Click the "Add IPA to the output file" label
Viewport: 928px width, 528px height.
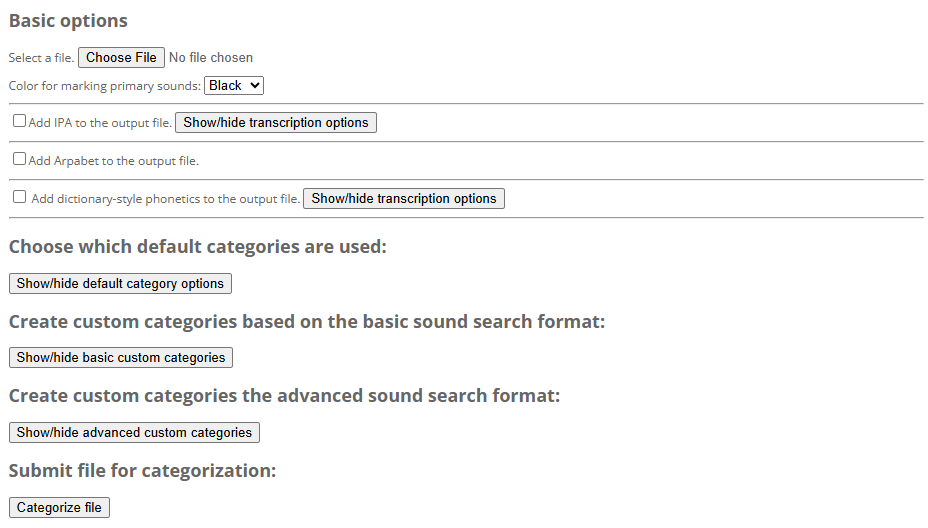[x=100, y=123]
